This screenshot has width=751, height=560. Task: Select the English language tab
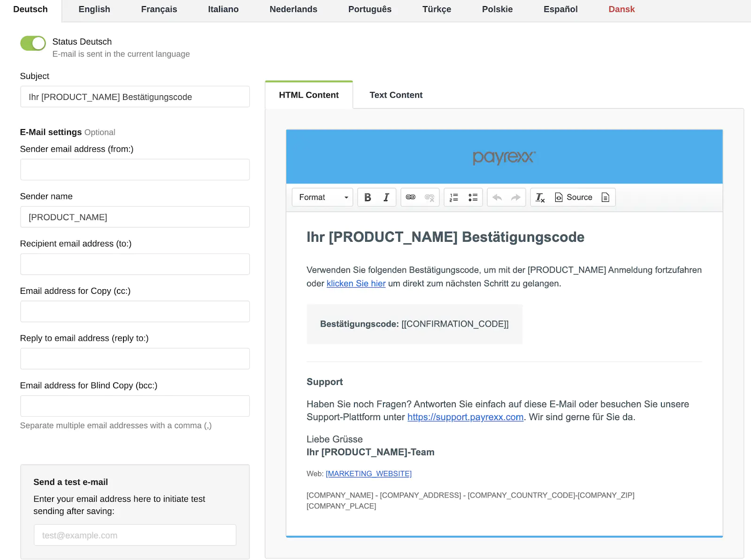point(94,9)
